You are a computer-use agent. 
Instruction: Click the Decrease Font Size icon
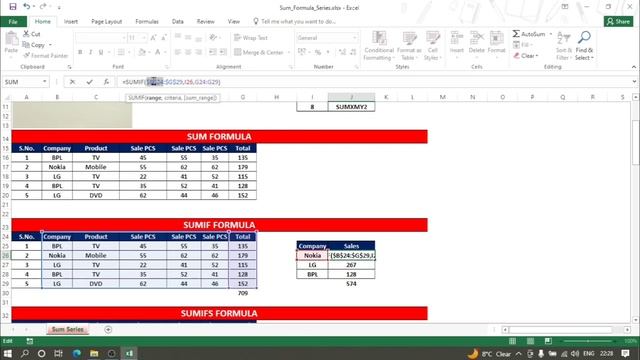coord(164,38)
